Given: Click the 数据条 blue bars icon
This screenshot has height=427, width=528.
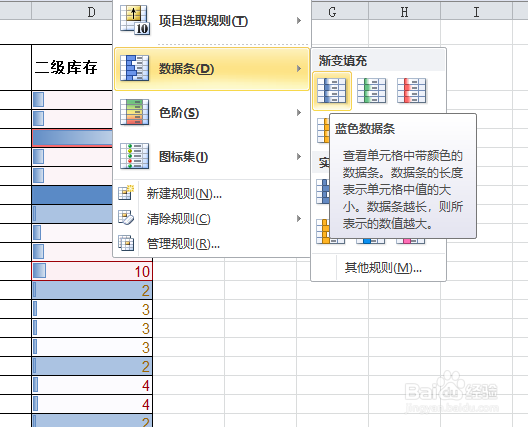Looking at the screenshot, I should (135, 68).
